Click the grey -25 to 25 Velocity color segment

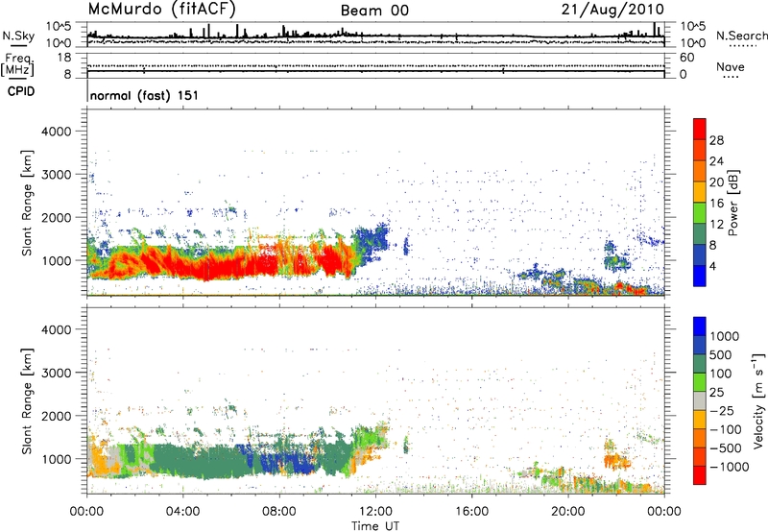point(700,400)
